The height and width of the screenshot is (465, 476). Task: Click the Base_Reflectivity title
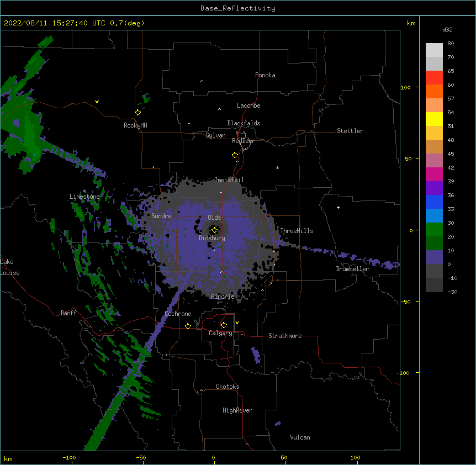coord(238,8)
